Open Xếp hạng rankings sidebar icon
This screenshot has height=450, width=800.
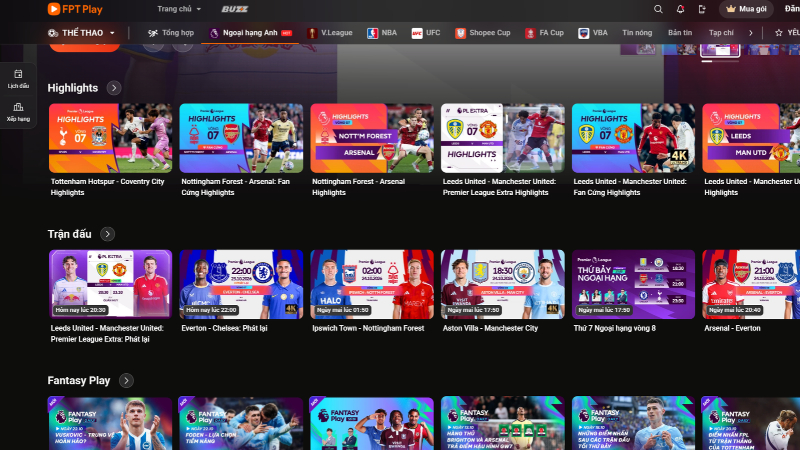[18, 112]
